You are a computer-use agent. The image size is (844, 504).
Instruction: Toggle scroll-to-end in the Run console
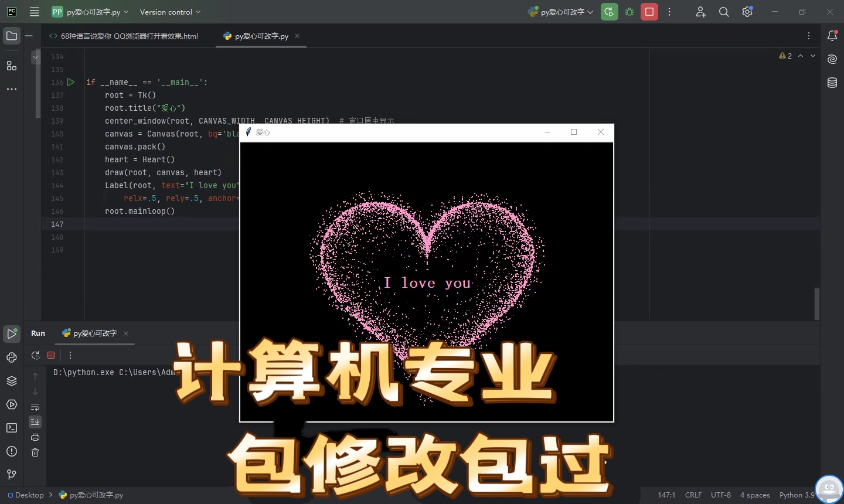35,421
